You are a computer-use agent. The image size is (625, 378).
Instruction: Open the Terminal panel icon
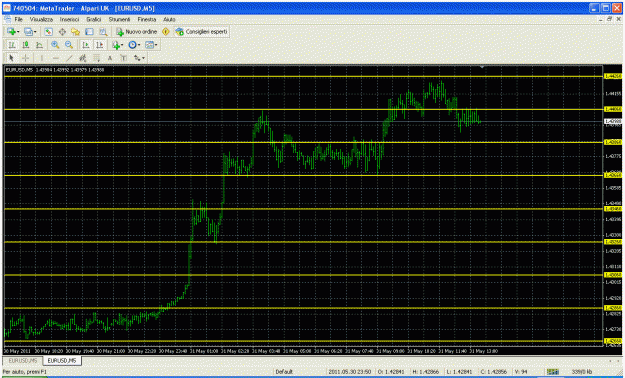click(89, 32)
